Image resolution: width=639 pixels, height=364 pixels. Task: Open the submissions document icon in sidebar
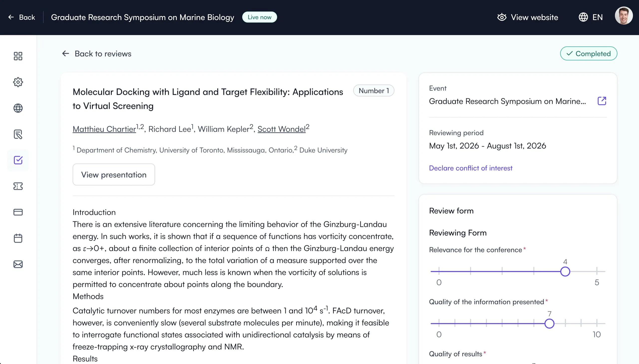point(18,134)
